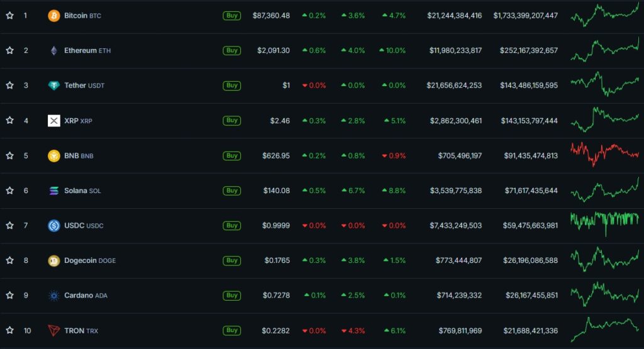Click the BNB coin logo icon
Viewport: 644px width, 349px height.
click(54, 155)
